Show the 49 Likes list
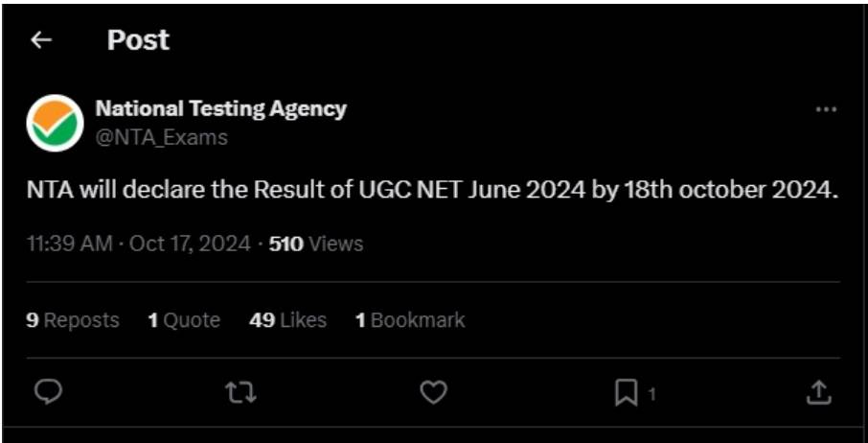The width and height of the screenshot is (868, 443). point(287,320)
